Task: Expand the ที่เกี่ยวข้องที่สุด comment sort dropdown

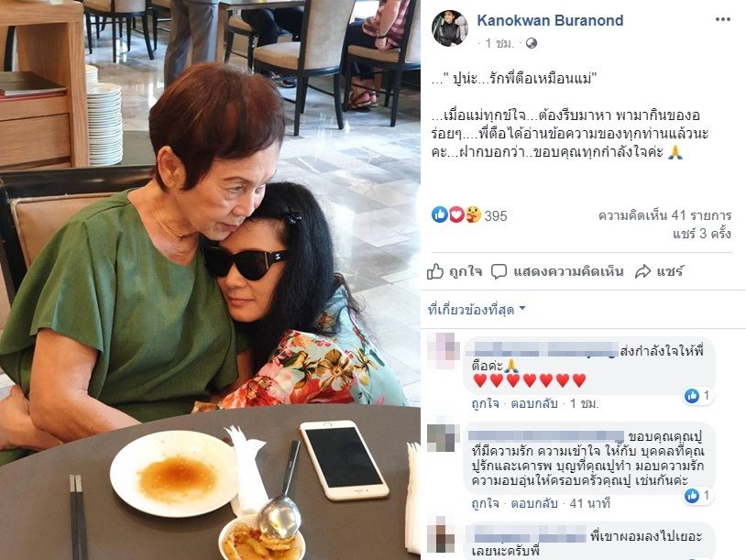Action: click(477, 310)
